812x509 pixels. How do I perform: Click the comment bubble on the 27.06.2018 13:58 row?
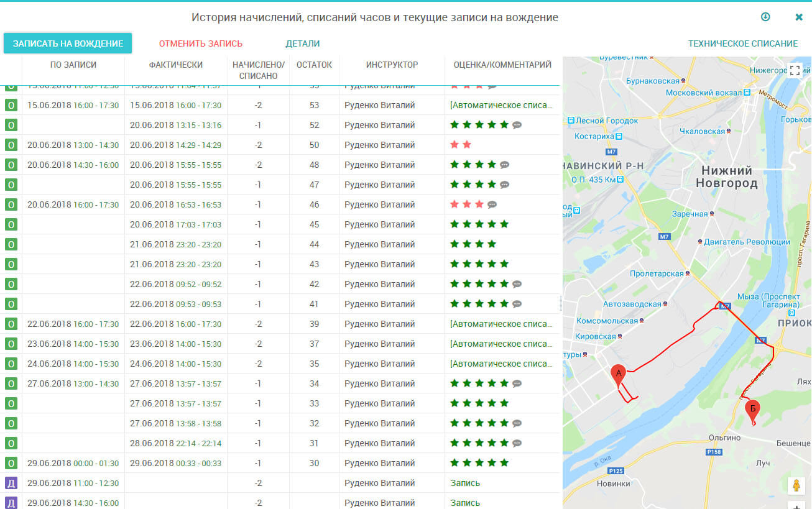coord(517,423)
